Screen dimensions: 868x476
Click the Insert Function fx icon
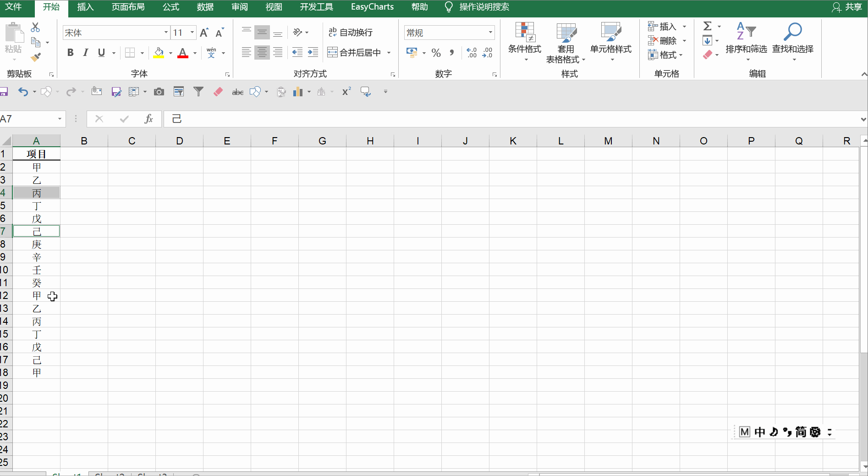[148, 119]
